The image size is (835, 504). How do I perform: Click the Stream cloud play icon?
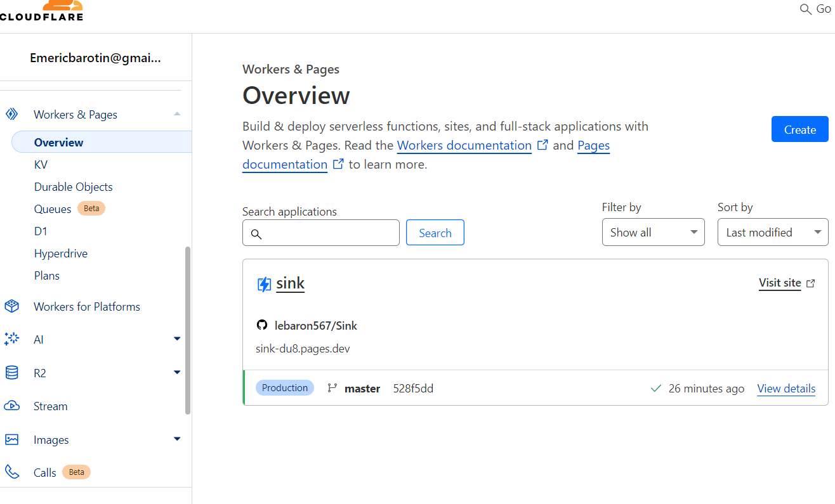[11, 406]
